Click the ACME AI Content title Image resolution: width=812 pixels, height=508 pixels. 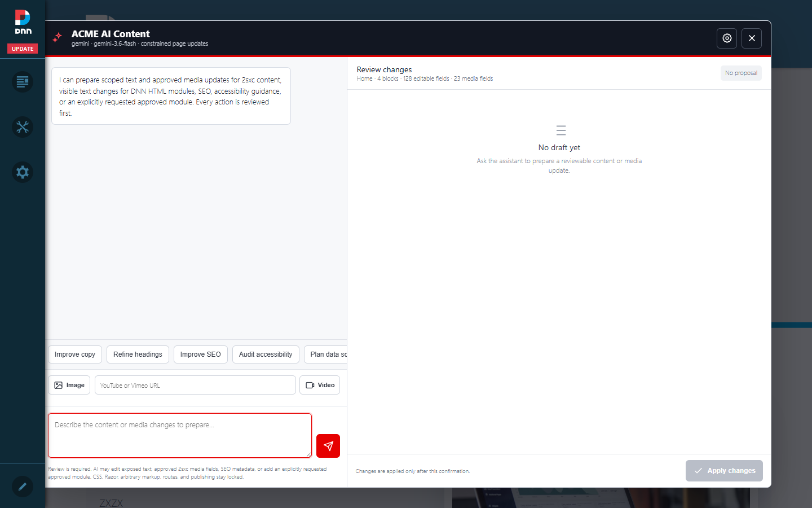point(111,34)
